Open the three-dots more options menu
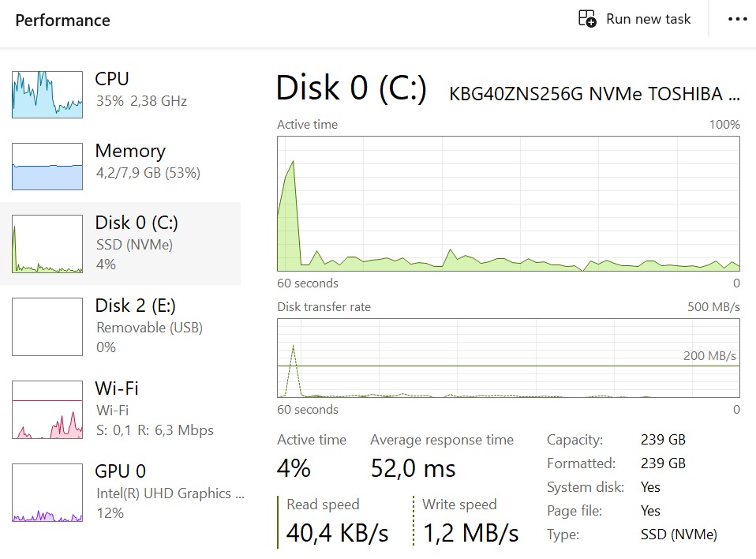 tap(737, 20)
